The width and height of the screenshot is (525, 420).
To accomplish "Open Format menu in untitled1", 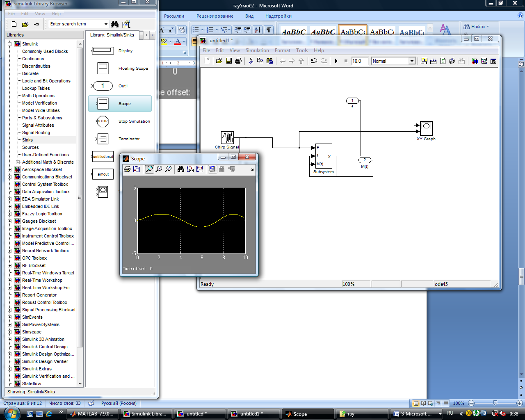I will pyautogui.click(x=283, y=50).
